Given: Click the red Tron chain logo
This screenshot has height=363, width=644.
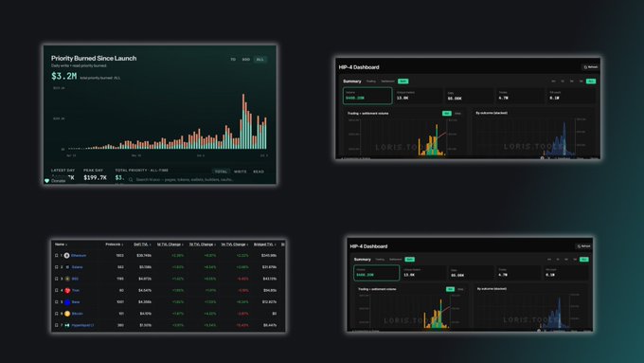Looking at the screenshot, I should (67, 290).
